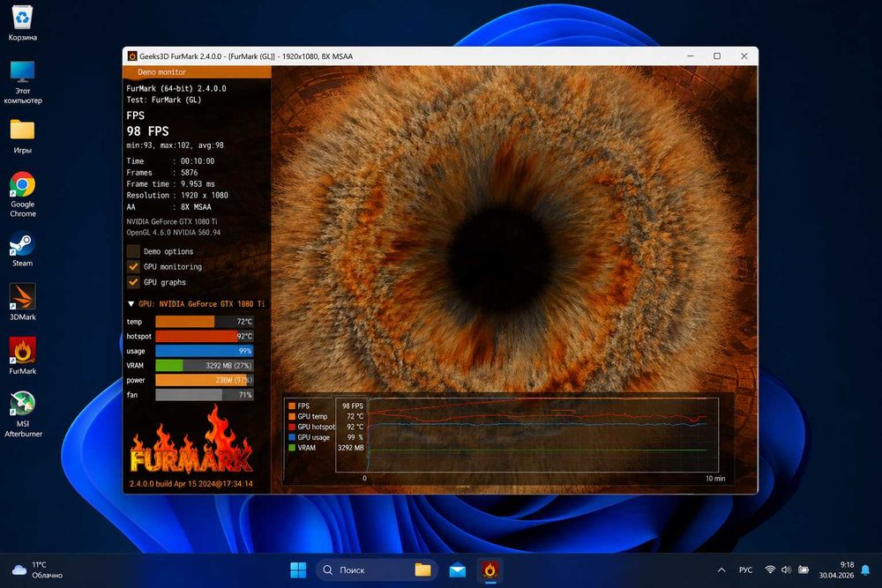Click the temp 72°C bar
This screenshot has height=588, width=882.
click(205, 322)
